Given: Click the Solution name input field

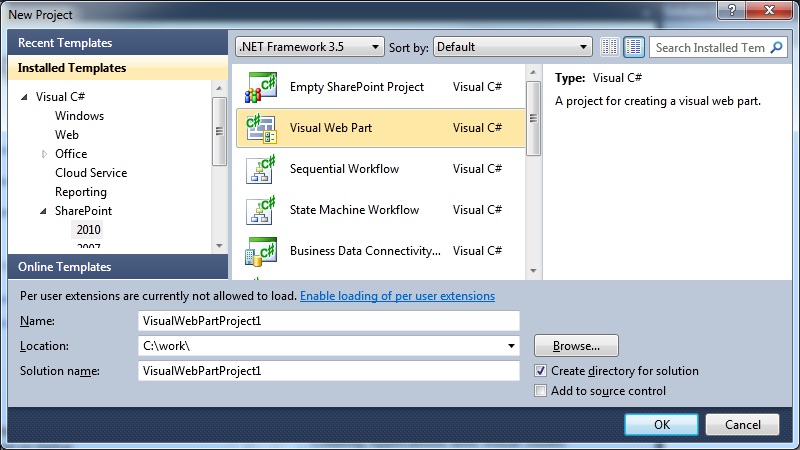Looking at the screenshot, I should [x=329, y=371].
